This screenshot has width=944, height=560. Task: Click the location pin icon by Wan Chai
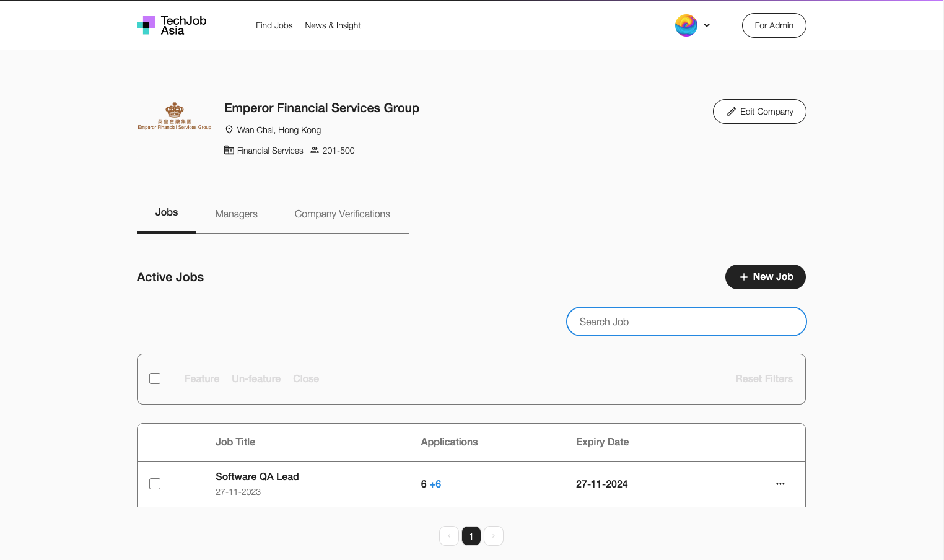[x=229, y=129]
